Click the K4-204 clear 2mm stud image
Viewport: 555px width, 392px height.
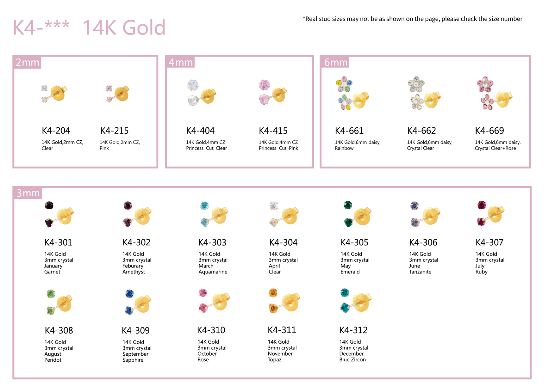coord(54,94)
